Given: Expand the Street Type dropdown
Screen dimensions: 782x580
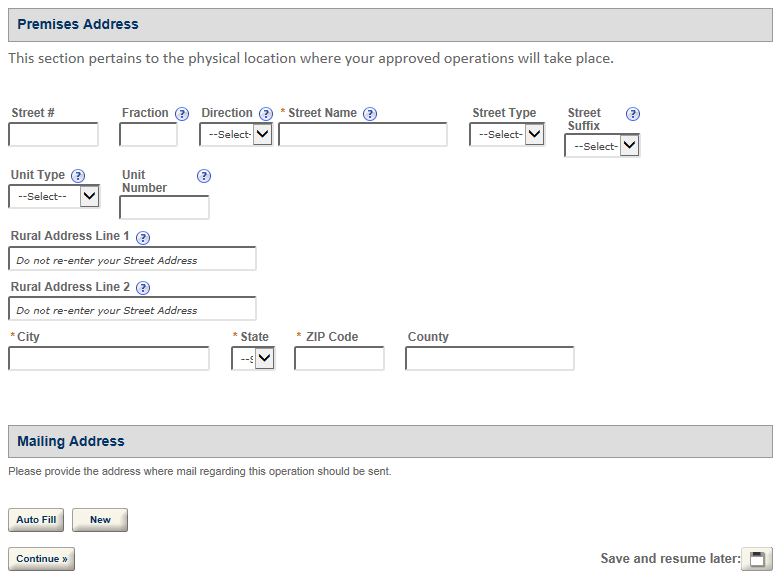Looking at the screenshot, I should pyautogui.click(x=507, y=134).
